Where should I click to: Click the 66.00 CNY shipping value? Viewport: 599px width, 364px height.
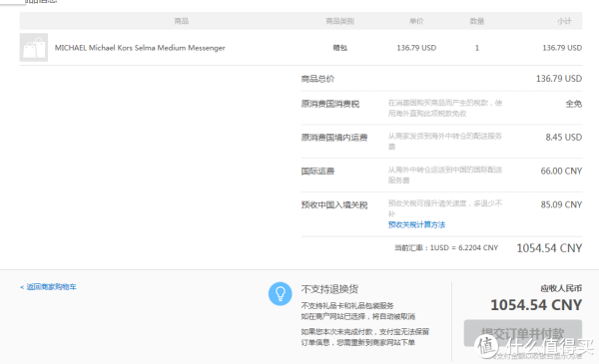(561, 171)
